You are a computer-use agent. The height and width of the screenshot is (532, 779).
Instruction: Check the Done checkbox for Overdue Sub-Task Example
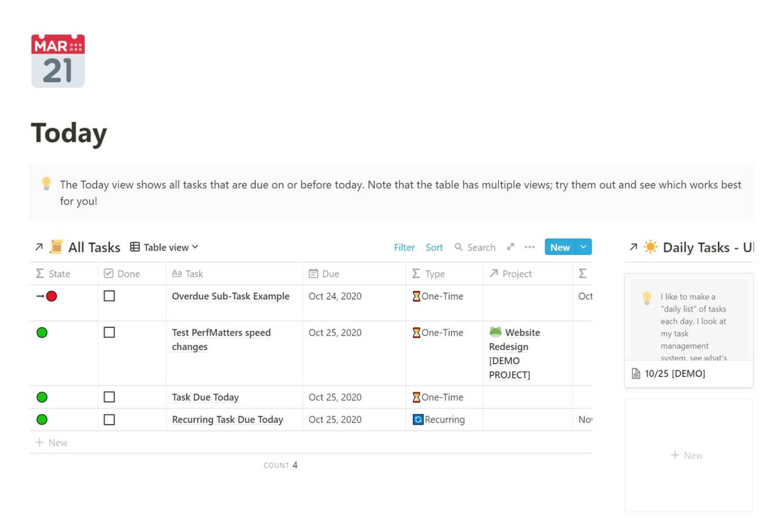tap(109, 296)
